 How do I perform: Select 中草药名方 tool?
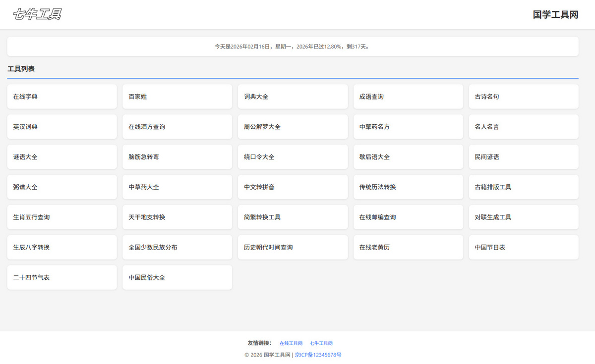[x=408, y=127]
